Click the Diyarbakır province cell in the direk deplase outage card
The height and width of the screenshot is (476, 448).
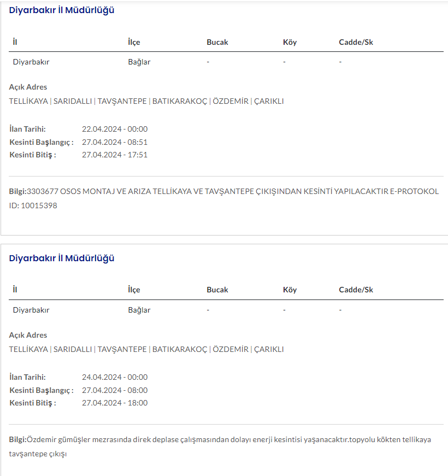tap(31, 310)
